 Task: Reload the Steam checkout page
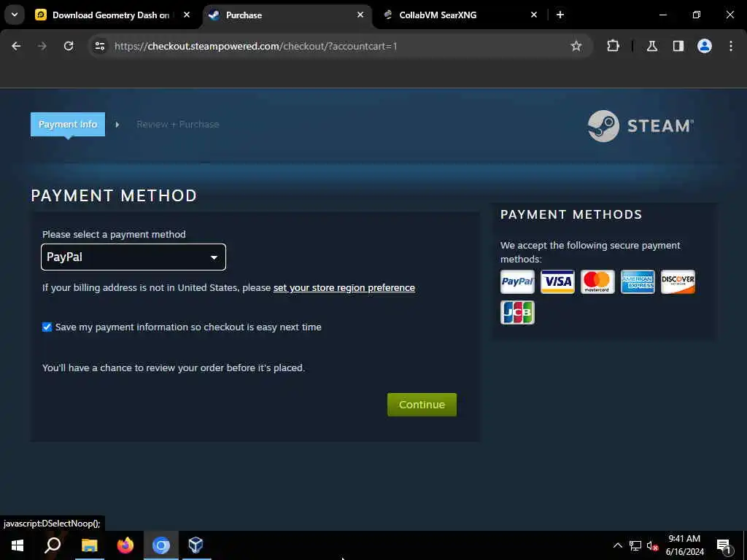click(69, 46)
